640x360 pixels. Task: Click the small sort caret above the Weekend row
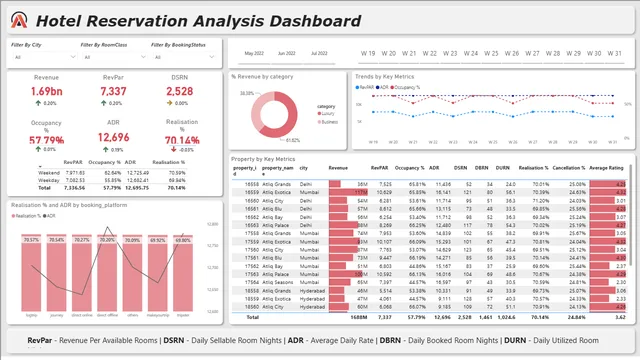pos(40,167)
